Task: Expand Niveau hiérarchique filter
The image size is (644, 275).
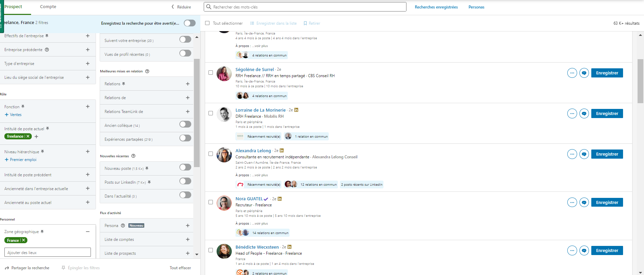Action: 88,152
